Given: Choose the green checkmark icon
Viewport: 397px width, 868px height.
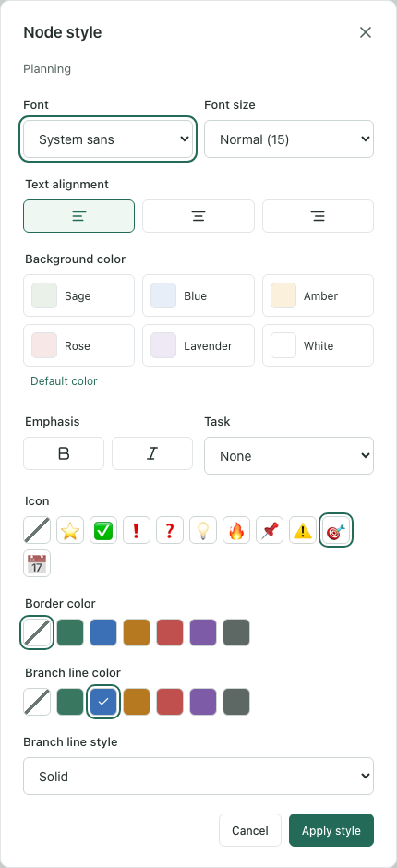Looking at the screenshot, I should click(x=103, y=530).
